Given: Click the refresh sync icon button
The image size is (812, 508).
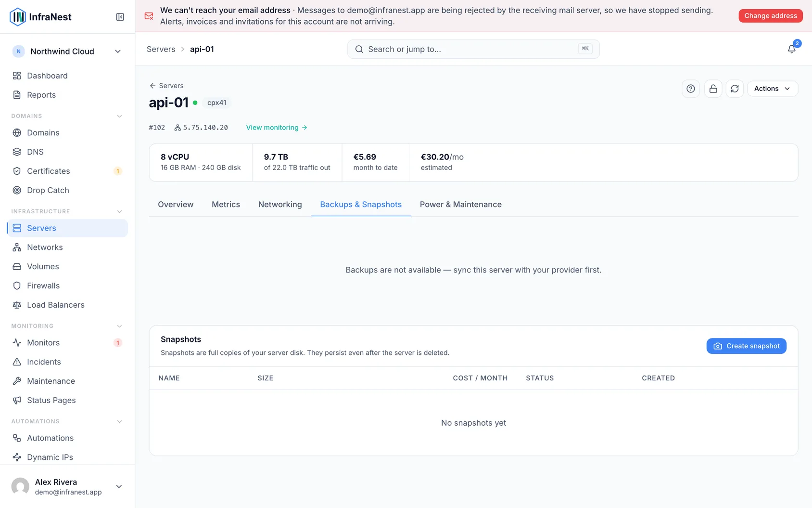Looking at the screenshot, I should (735, 89).
